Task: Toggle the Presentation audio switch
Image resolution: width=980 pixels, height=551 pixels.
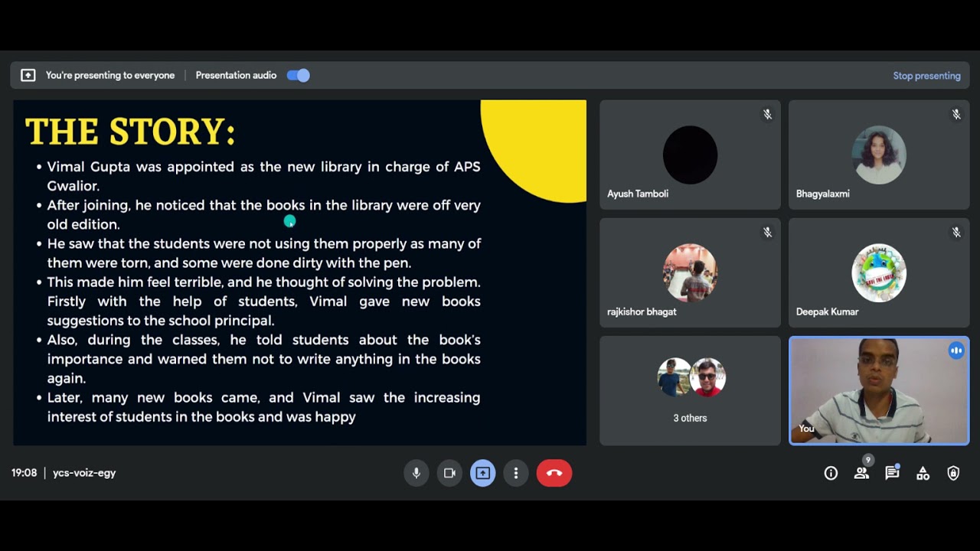Action: (299, 75)
